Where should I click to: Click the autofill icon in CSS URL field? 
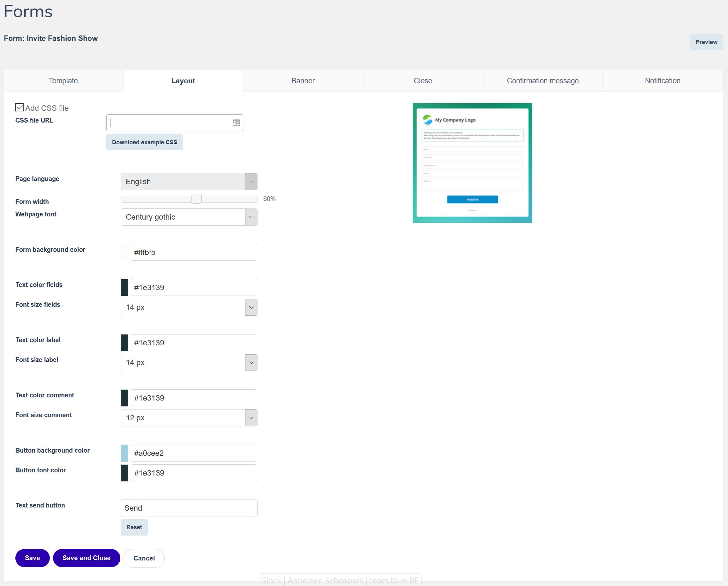[236, 123]
